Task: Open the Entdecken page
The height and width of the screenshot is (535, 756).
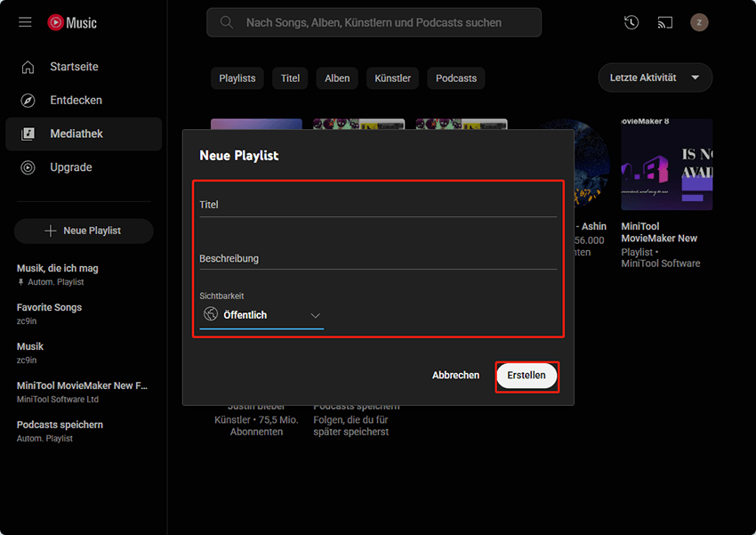Action: click(84, 101)
